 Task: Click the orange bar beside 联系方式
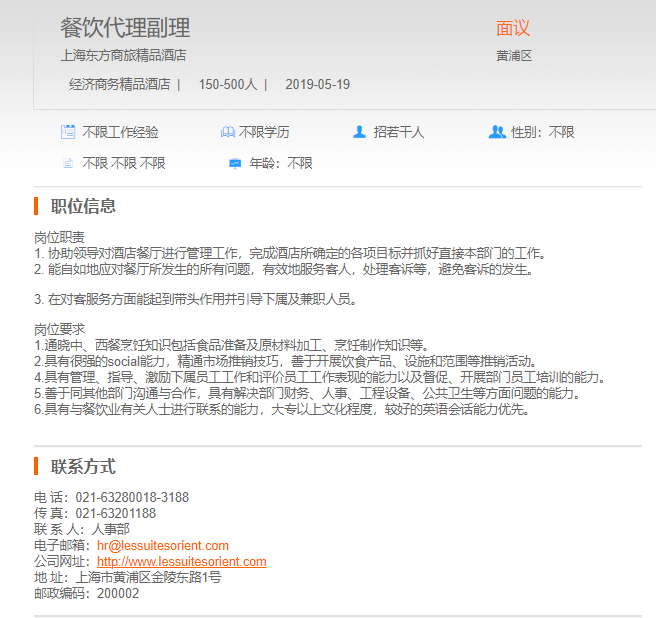[36, 466]
